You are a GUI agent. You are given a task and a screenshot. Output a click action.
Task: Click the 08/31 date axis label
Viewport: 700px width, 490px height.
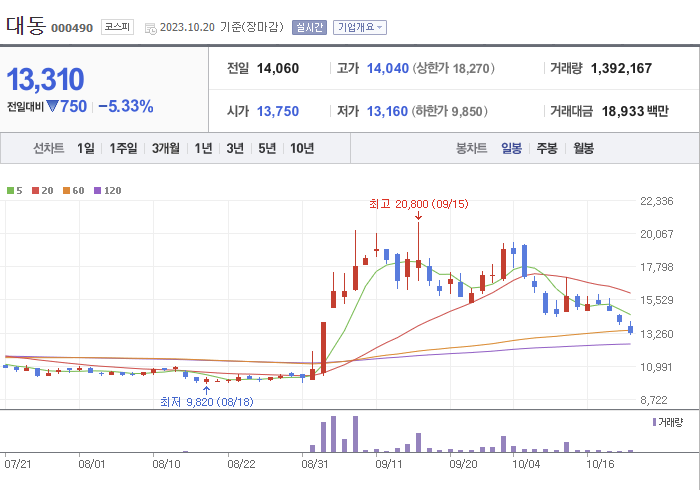[315, 464]
